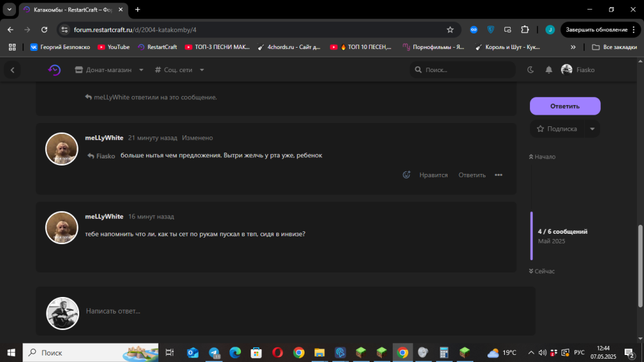Open the Все закладки folder

tap(614, 47)
